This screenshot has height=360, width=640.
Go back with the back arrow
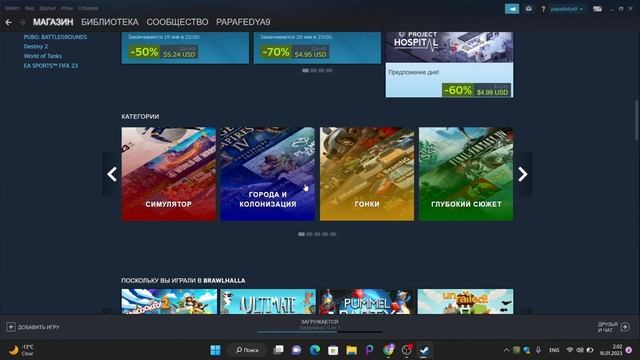tap(8, 22)
